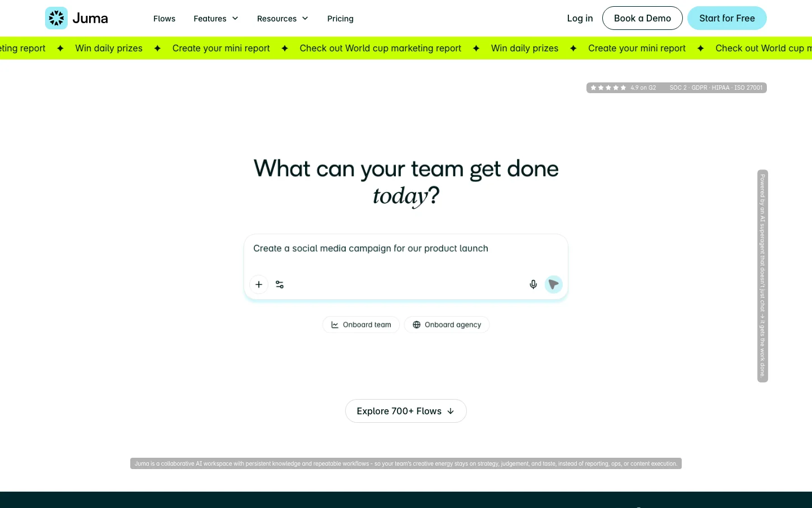Click the Explore 700+ Flows button
This screenshot has height=508, width=812.
click(406, 411)
